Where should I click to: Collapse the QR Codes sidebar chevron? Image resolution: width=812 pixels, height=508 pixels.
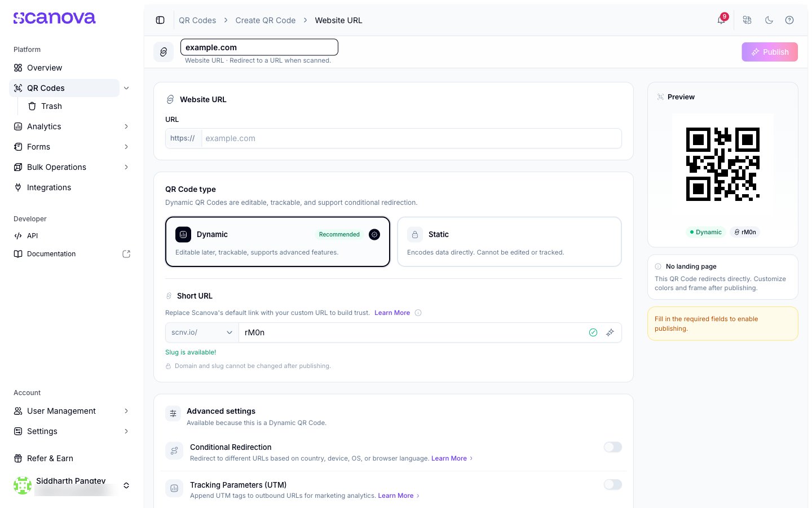coord(126,88)
